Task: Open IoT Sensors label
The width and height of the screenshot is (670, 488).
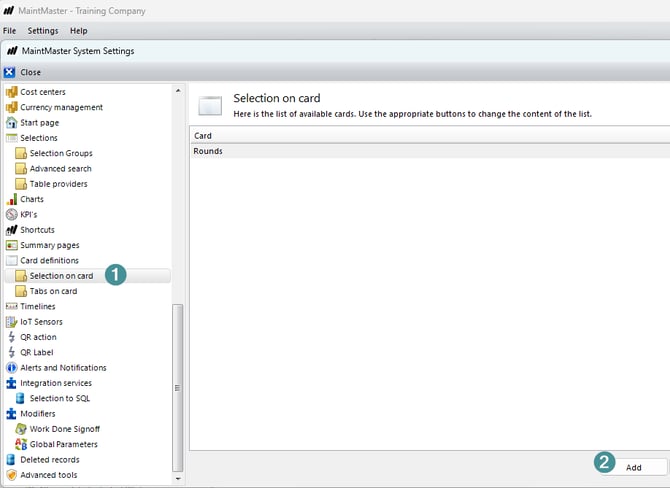Action: coord(41,322)
